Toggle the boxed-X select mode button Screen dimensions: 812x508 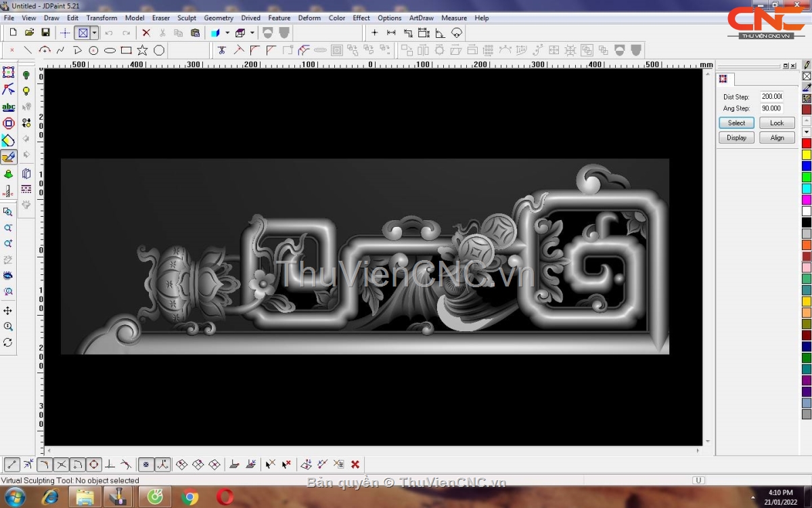(x=82, y=33)
